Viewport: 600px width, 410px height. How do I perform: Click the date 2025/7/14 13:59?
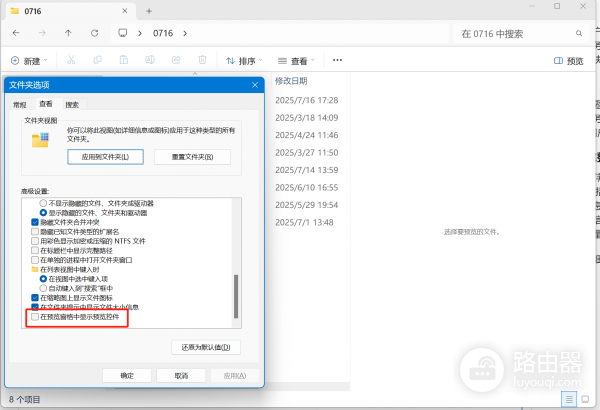coord(307,170)
